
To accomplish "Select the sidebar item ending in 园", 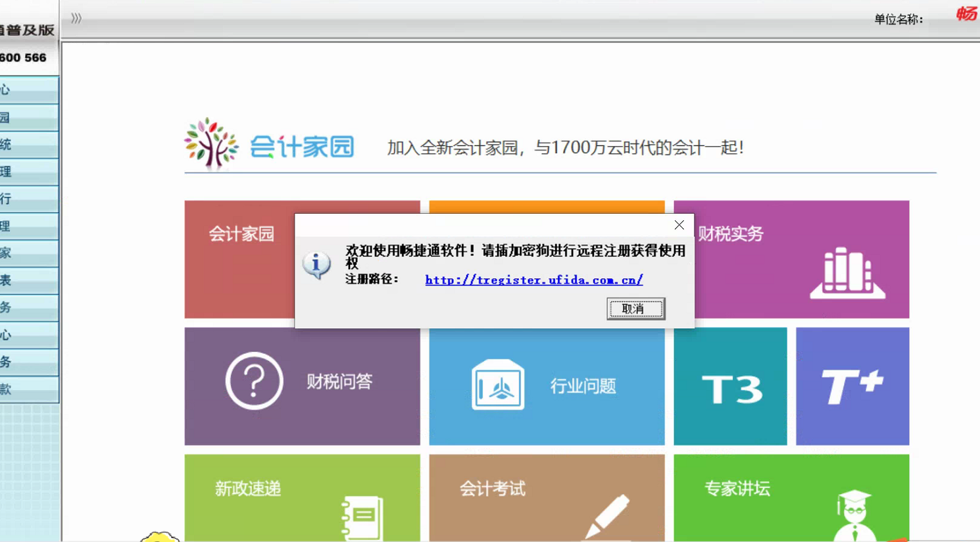I will click(x=29, y=118).
